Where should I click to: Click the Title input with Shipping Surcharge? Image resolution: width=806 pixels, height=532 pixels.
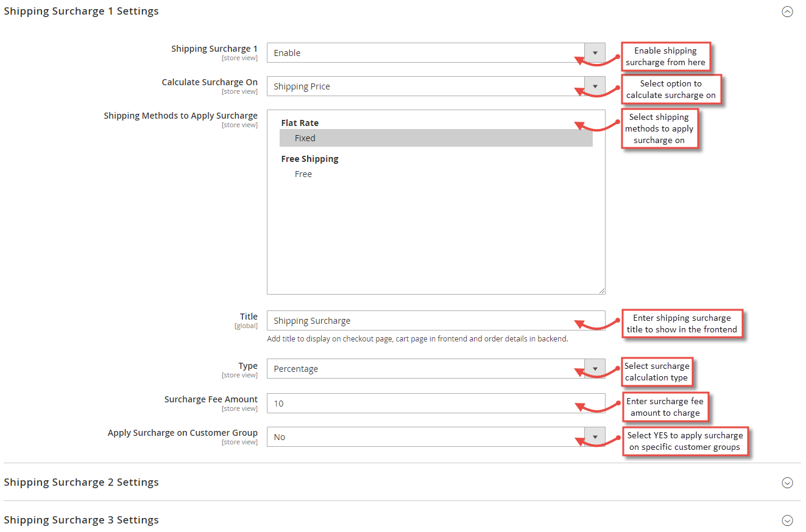pos(436,321)
